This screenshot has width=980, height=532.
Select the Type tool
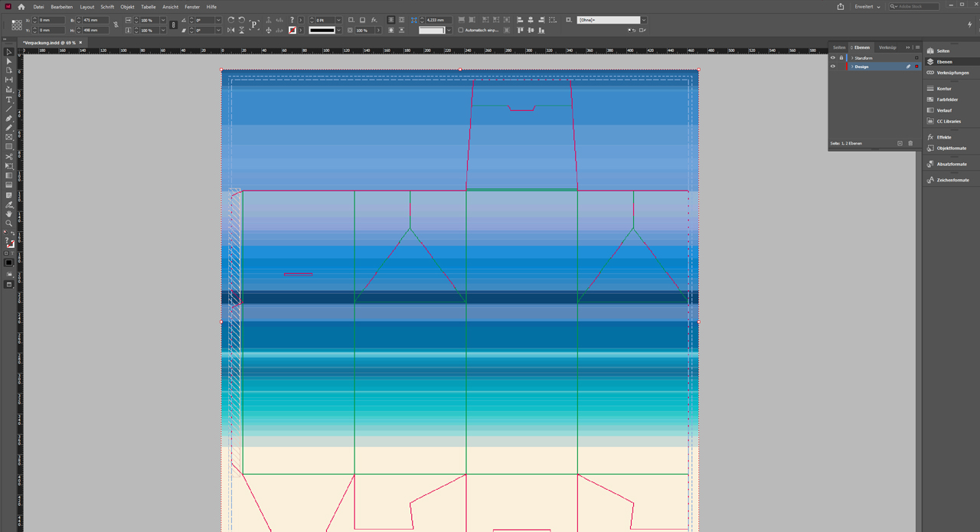[x=9, y=100]
